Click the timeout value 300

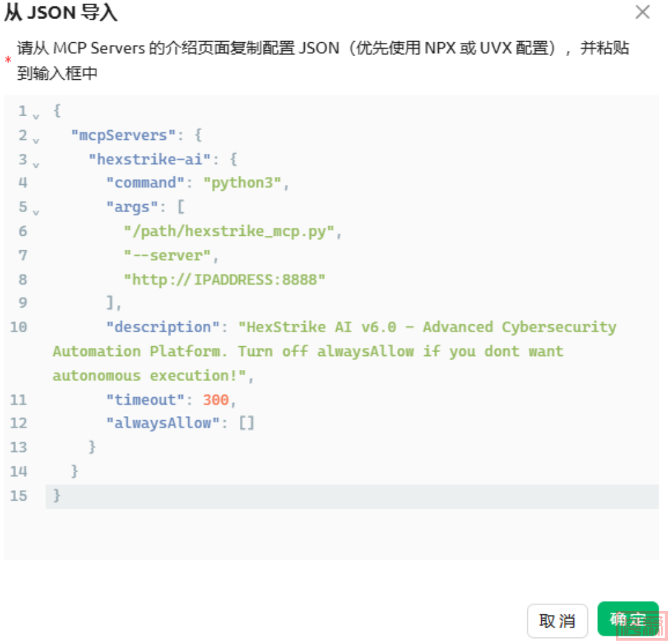click(215, 400)
